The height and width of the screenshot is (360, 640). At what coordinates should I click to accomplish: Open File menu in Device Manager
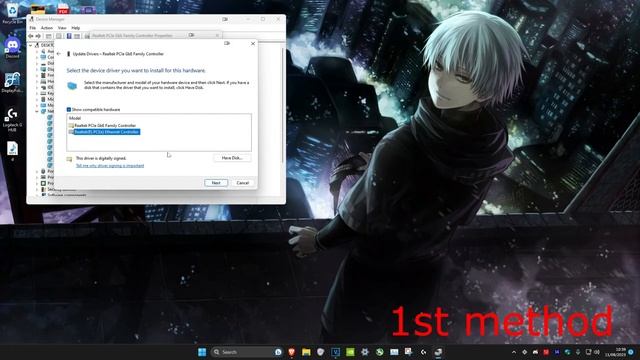point(33,28)
